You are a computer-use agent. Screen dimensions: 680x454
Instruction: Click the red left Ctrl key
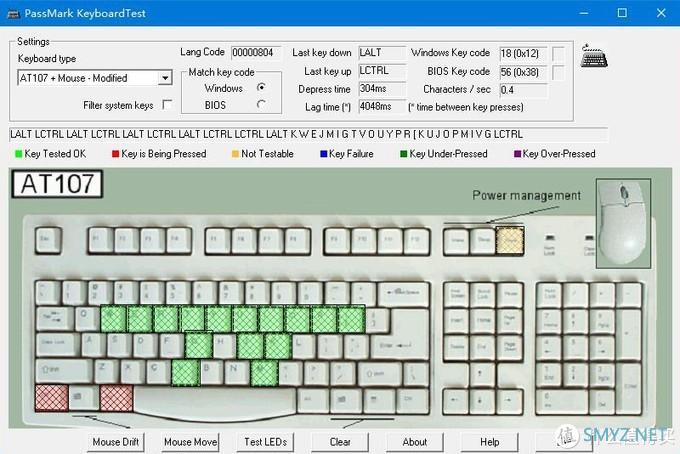(x=51, y=398)
